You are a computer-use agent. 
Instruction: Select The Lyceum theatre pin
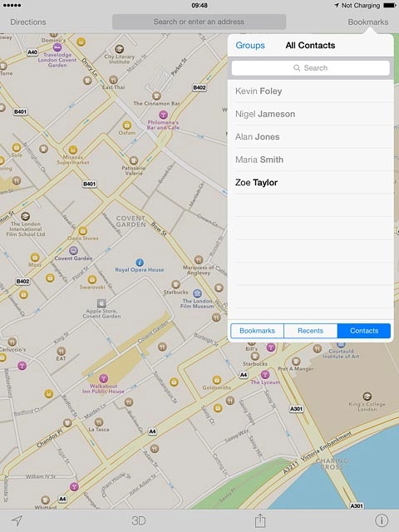265,375
